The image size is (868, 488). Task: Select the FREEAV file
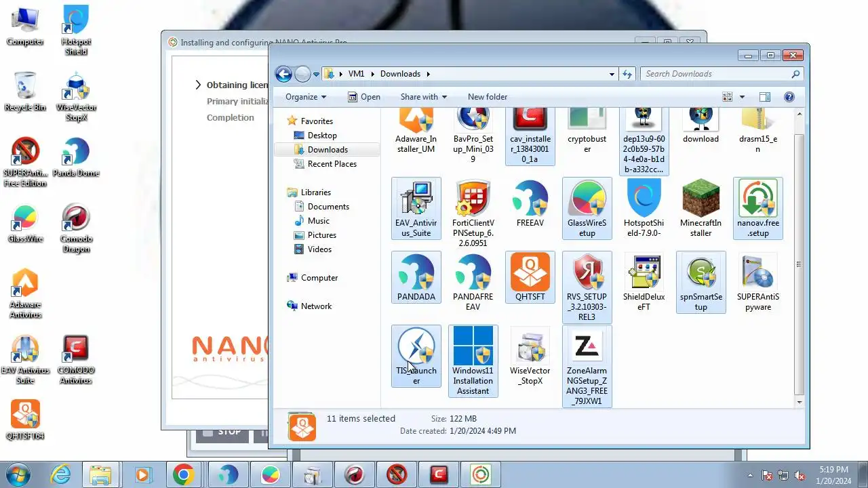point(530,203)
